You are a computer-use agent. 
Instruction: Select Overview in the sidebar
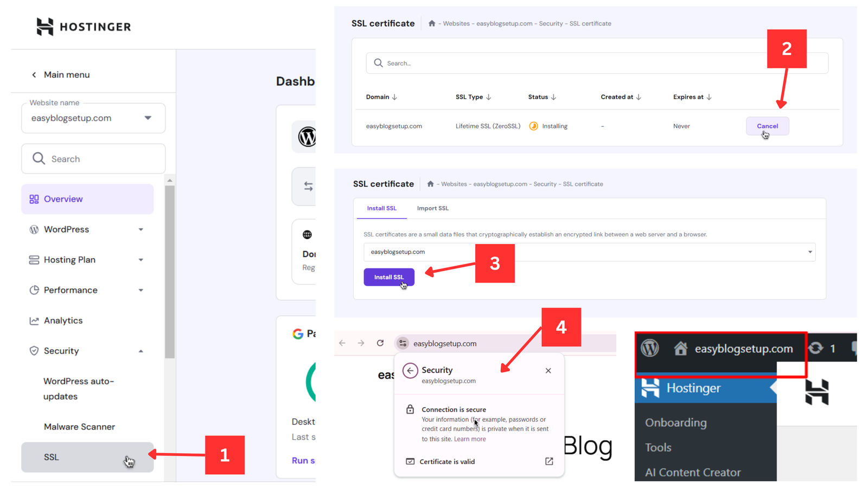tap(87, 199)
